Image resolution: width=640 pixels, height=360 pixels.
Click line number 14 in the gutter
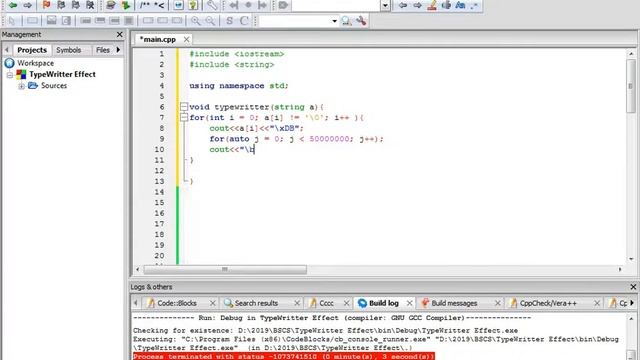pyautogui.click(x=159, y=192)
